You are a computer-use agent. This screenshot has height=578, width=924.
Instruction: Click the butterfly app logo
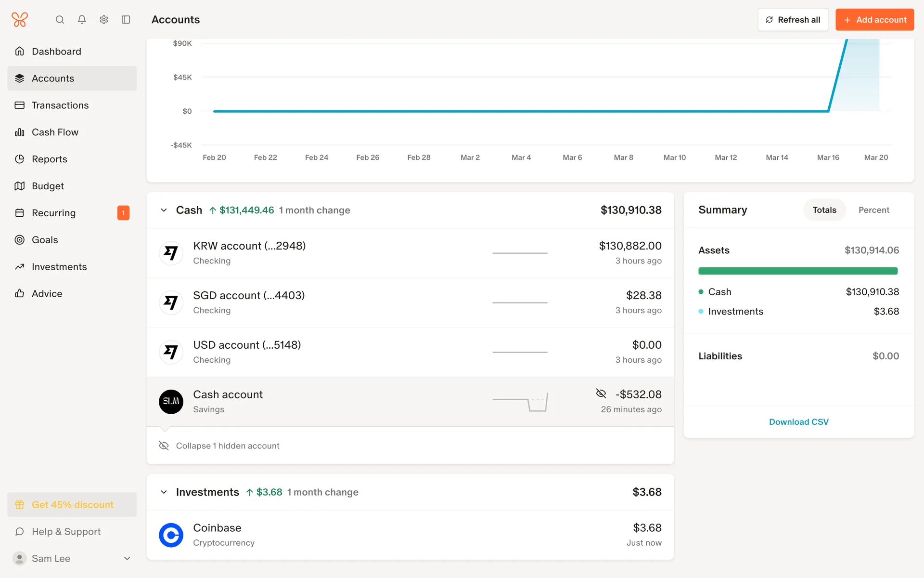[20, 20]
